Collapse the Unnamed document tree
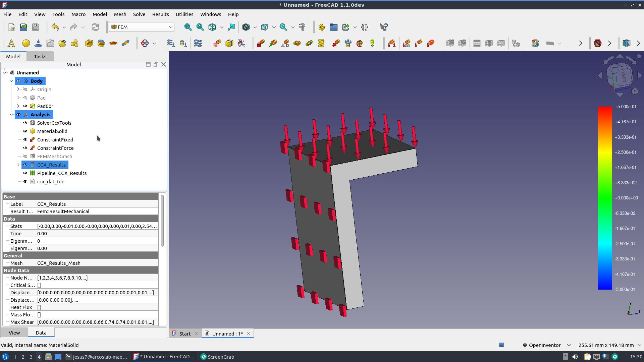Image resolution: width=644 pixels, height=362 pixels. 5,73
